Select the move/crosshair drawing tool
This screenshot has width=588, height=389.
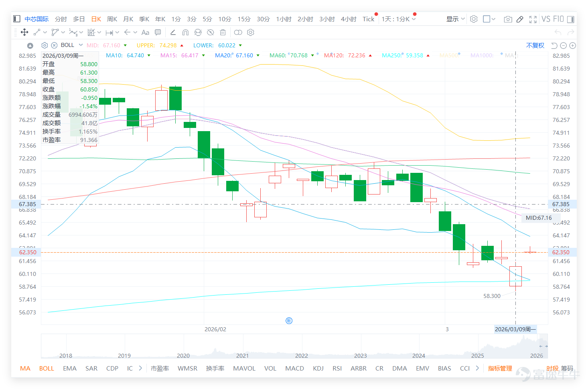(x=24, y=32)
